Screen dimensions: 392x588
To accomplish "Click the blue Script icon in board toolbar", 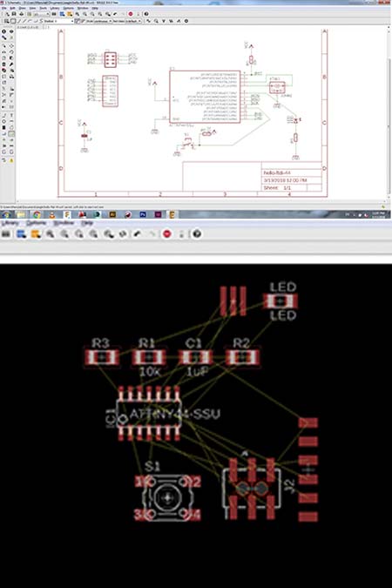I will coord(21,233).
